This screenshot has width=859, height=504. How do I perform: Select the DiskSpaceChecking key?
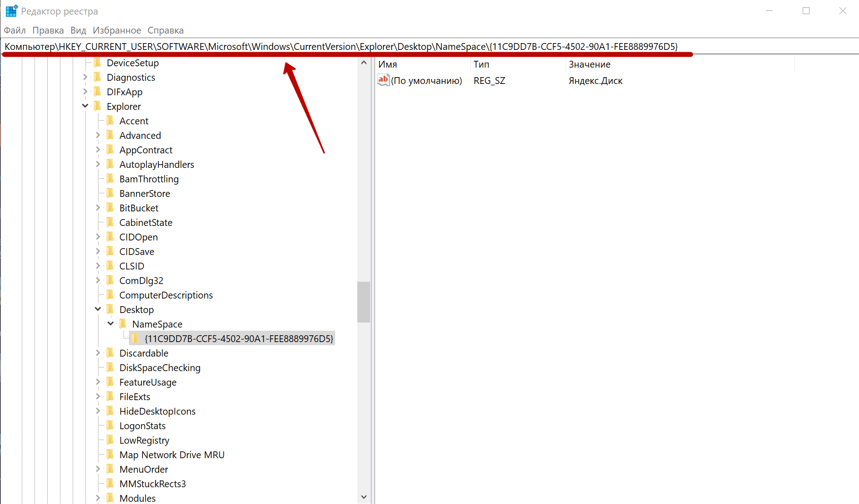160,368
